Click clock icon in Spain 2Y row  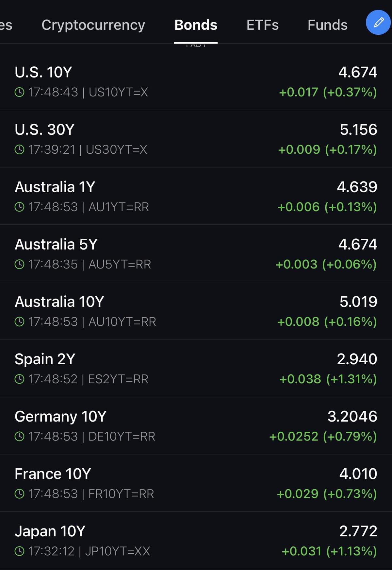(x=20, y=379)
